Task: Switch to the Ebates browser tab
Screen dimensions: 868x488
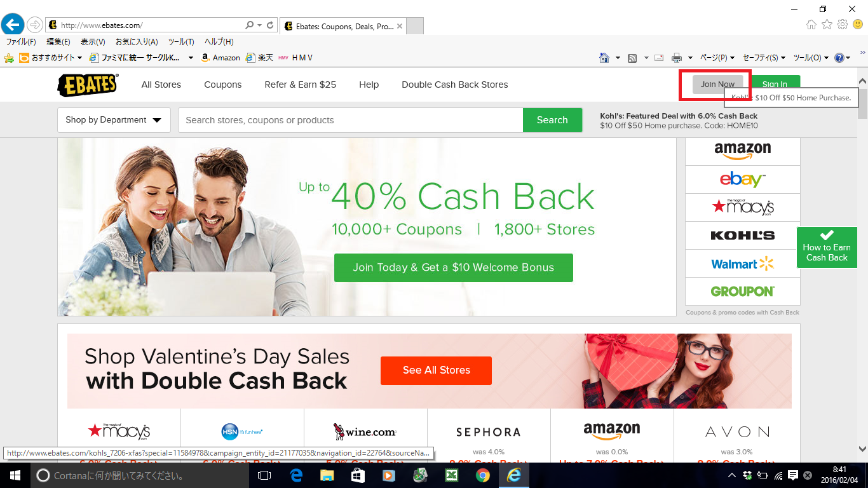Action: point(342,26)
